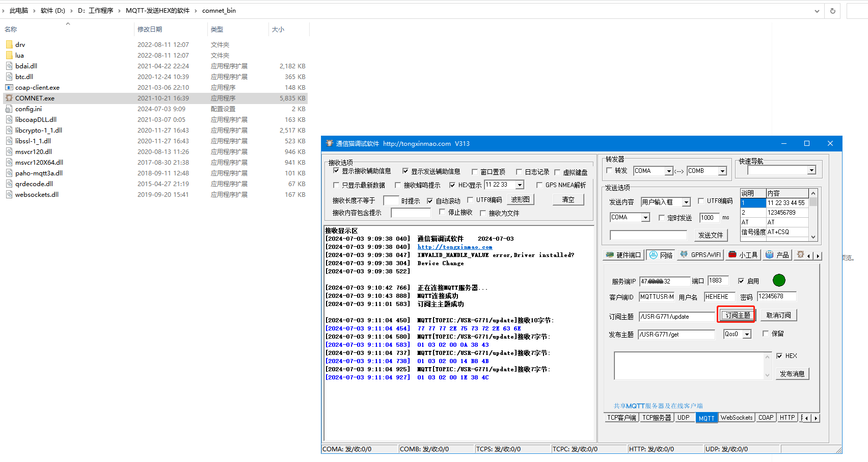Disable the 启用 MQTT enable checkbox
This screenshot has height=462, width=868.
point(741,281)
